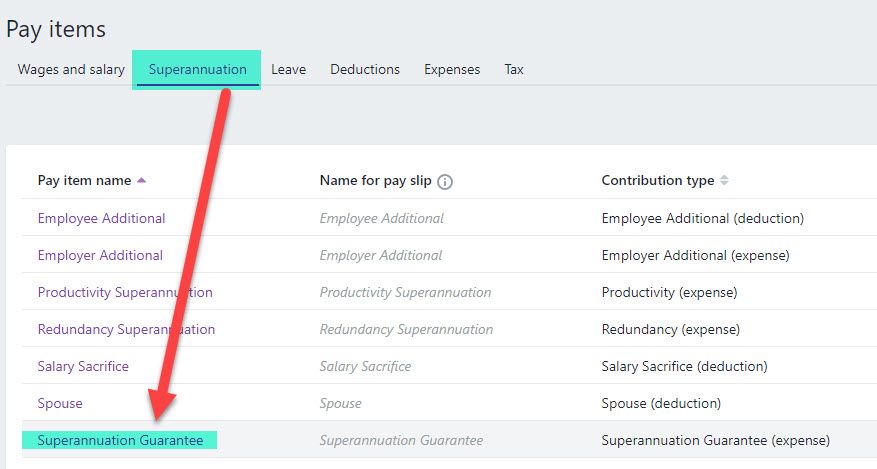Open the Expenses tab
Viewport: 877px width, 469px height.
point(452,70)
